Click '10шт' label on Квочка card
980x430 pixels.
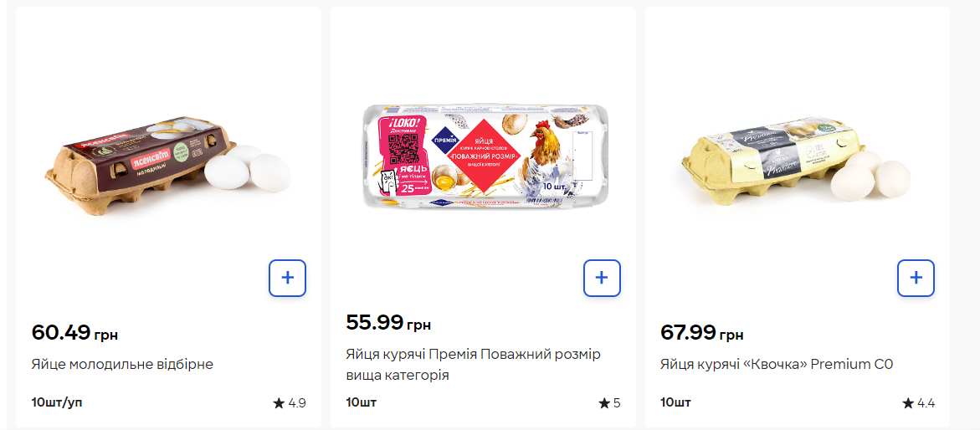675,402
